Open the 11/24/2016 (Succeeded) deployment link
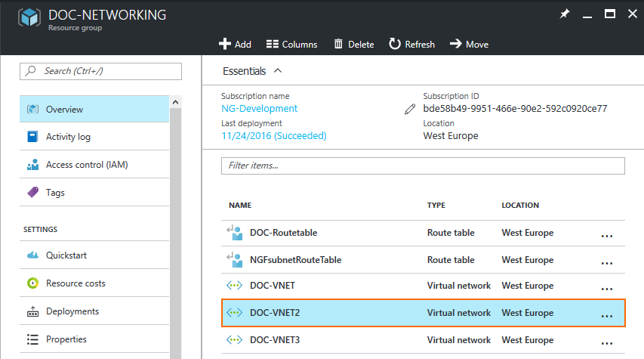This screenshot has width=644, height=359. [x=274, y=136]
